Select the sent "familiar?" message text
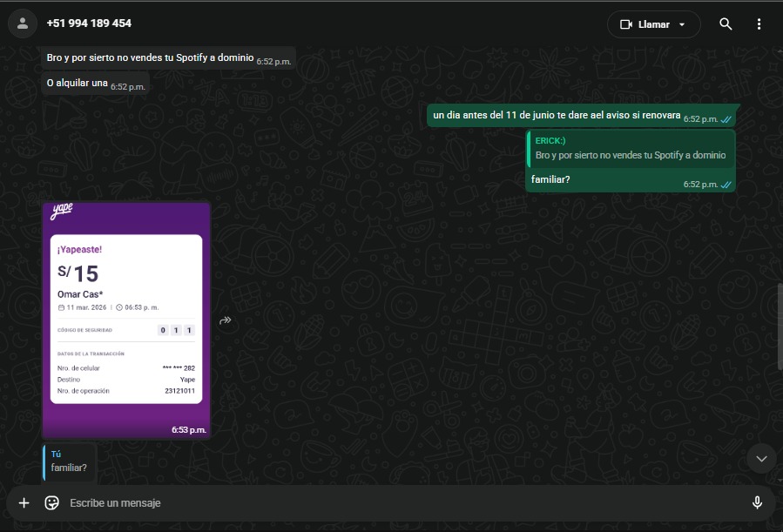Viewport: 783px width, 532px height. (550, 179)
